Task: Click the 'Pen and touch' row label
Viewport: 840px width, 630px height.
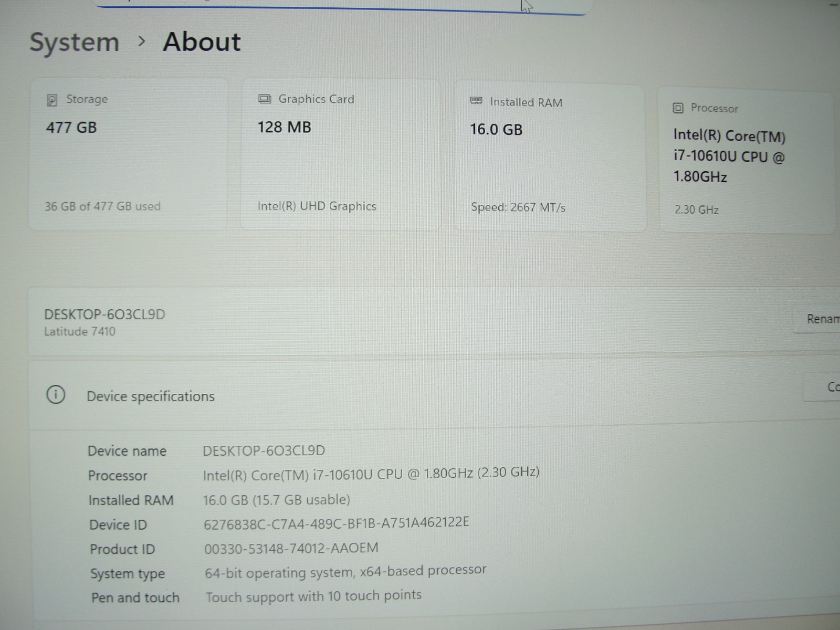Action: click(x=135, y=597)
